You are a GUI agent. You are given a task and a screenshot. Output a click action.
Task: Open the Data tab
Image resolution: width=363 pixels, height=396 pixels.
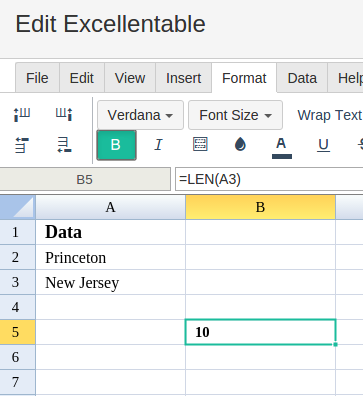point(302,78)
